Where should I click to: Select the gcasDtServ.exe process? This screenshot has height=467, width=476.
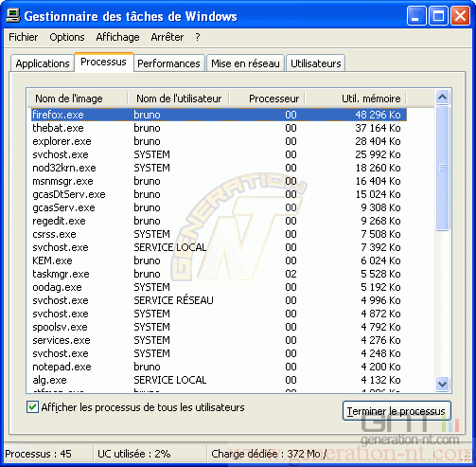click(x=219, y=194)
